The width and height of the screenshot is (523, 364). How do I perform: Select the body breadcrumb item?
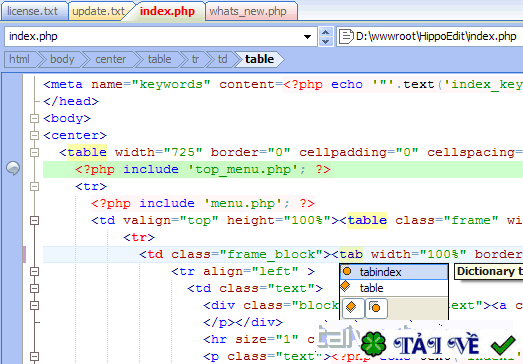[62, 59]
